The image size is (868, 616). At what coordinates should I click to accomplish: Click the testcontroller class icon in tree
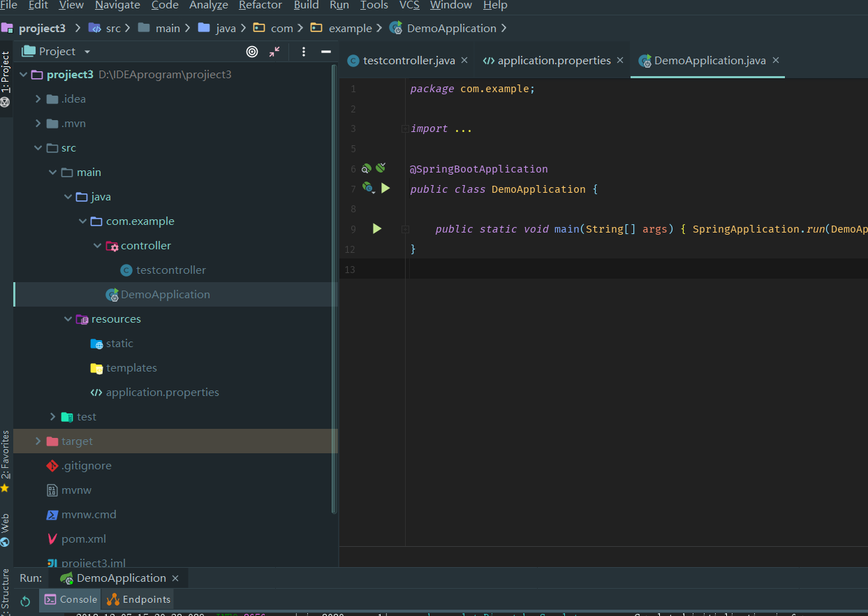pyautogui.click(x=126, y=270)
